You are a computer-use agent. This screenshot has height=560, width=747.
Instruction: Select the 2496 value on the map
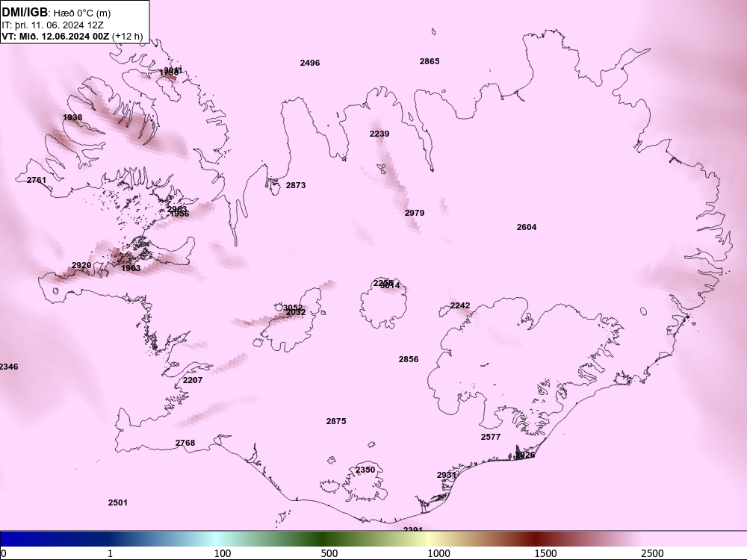310,63
